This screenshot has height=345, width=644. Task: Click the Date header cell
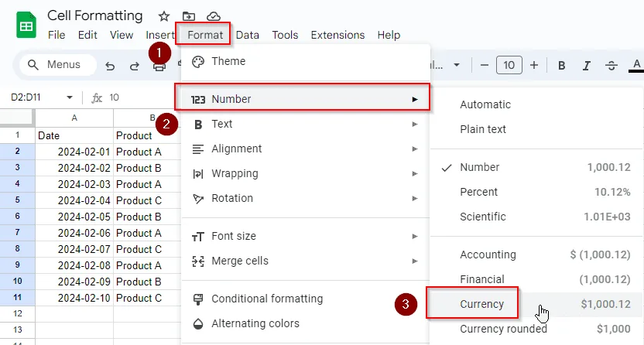74,135
